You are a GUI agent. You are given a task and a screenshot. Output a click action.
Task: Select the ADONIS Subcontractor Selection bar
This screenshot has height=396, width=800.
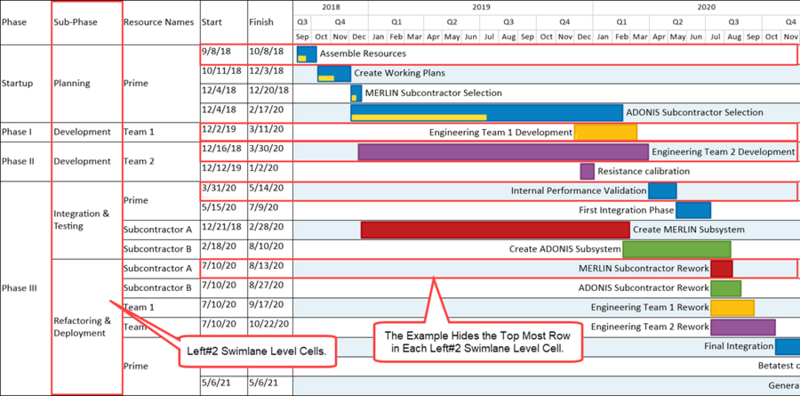coord(487,113)
